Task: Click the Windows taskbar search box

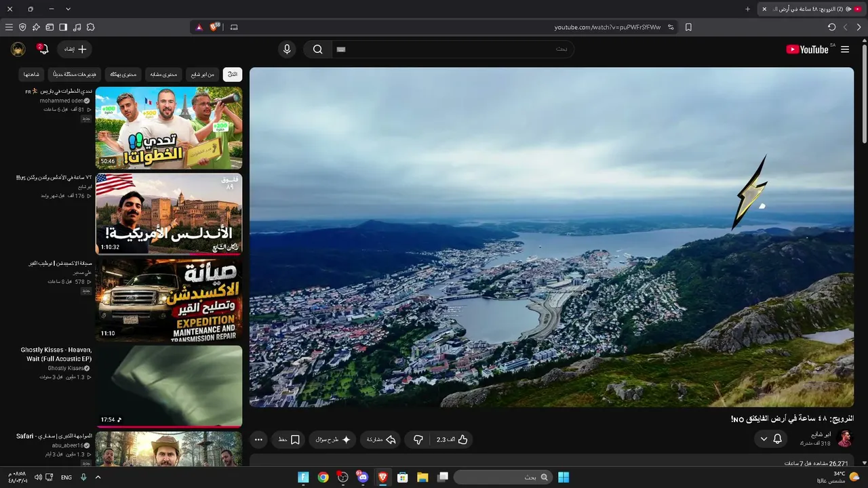Action: [x=502, y=477]
